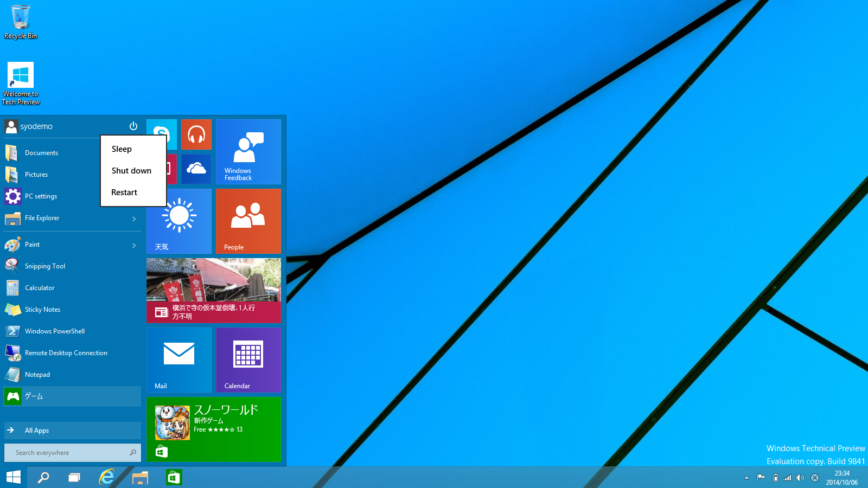
Task: Click the taskbar Search magnifier icon
Action: pos(43,477)
